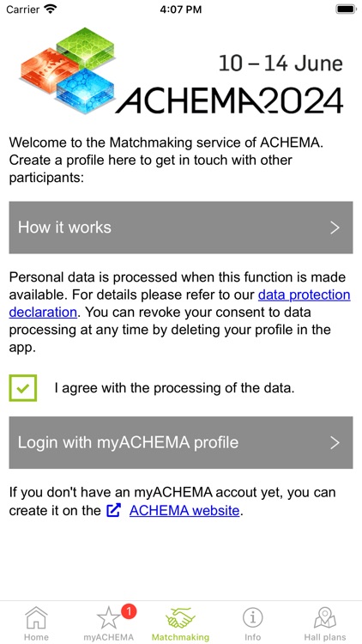Image resolution: width=362 pixels, height=644 pixels.
Task: Select the Matchmaking handshake icon
Action: pos(180,618)
